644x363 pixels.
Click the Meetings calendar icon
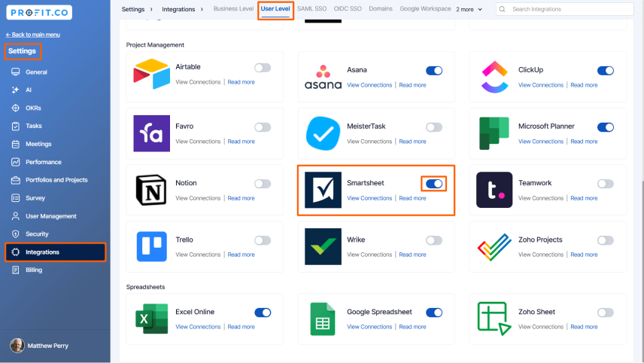point(16,145)
